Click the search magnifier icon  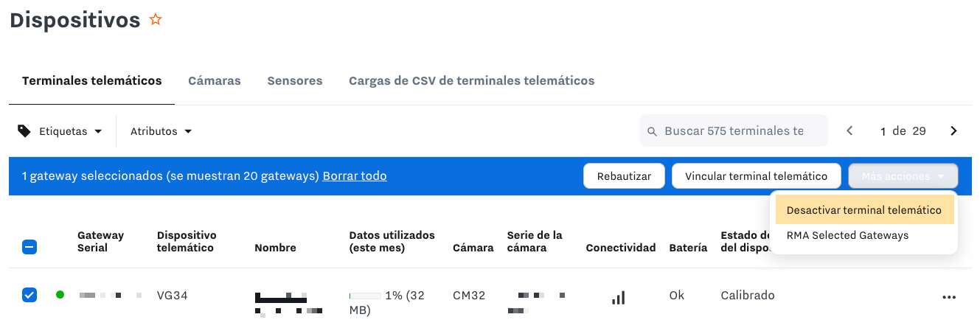[x=652, y=131]
